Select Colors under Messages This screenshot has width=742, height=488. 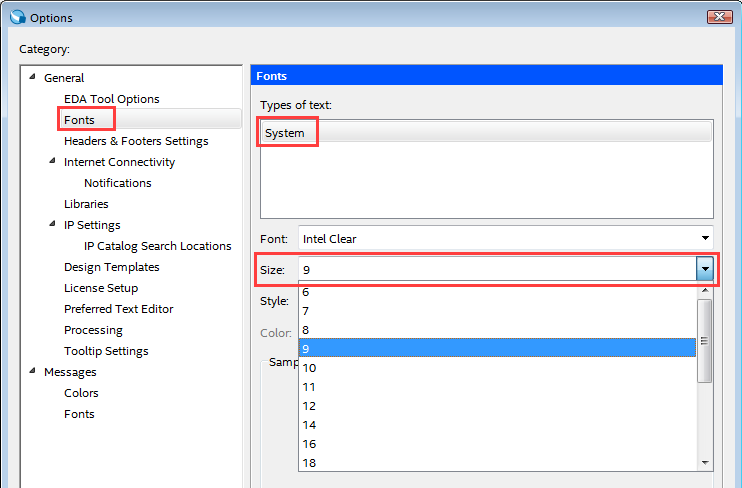coord(81,393)
